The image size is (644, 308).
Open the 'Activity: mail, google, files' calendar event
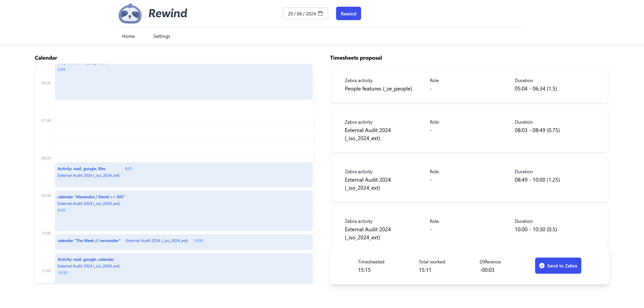click(82, 169)
